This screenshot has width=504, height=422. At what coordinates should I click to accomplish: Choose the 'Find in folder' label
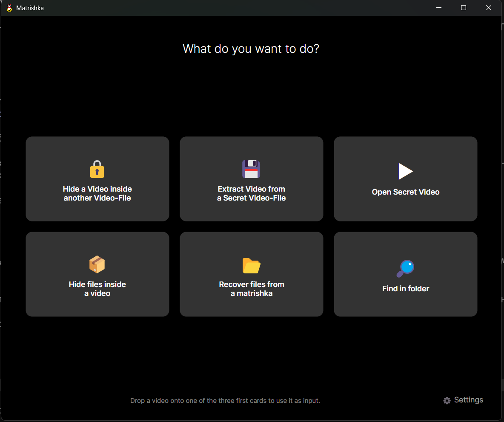pos(406,289)
